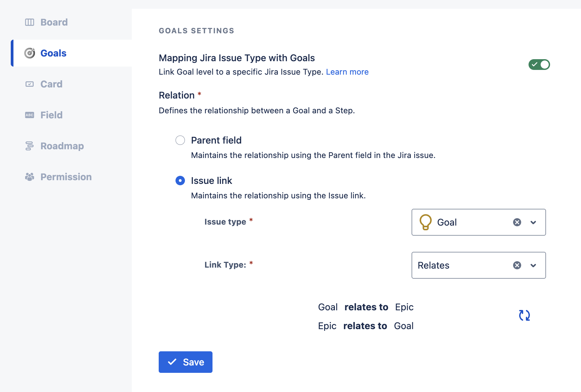Click the Roadmap timeline icon
Image resolution: width=581 pixels, height=392 pixels.
[30, 146]
